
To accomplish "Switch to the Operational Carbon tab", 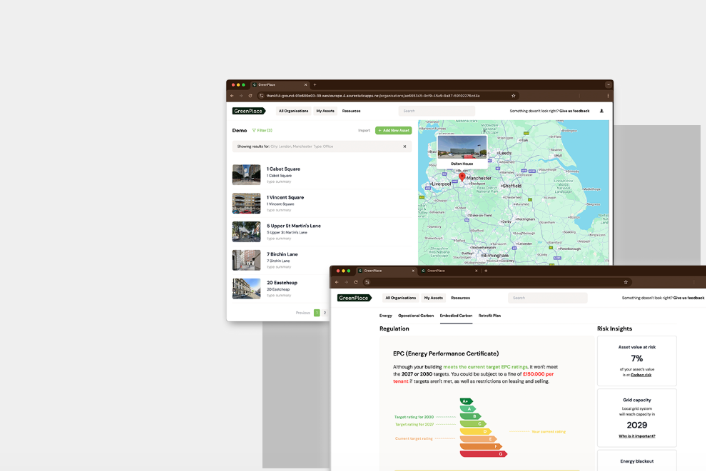I will (416, 316).
